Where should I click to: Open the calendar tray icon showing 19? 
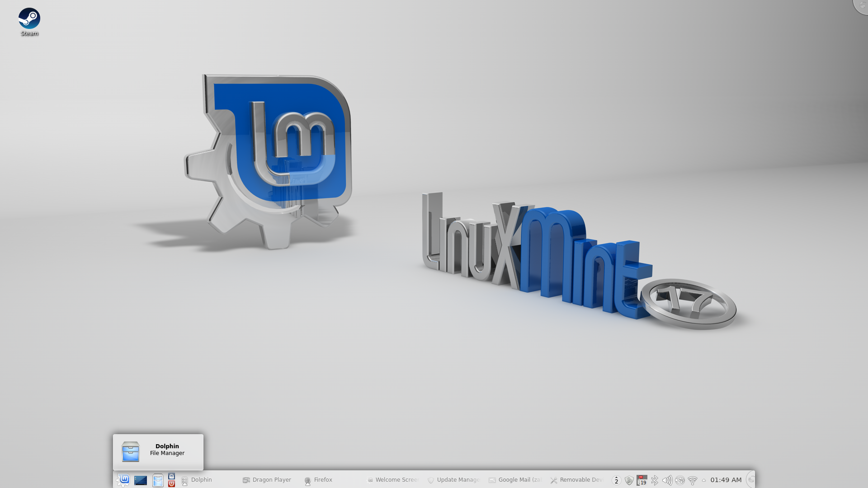(x=642, y=480)
